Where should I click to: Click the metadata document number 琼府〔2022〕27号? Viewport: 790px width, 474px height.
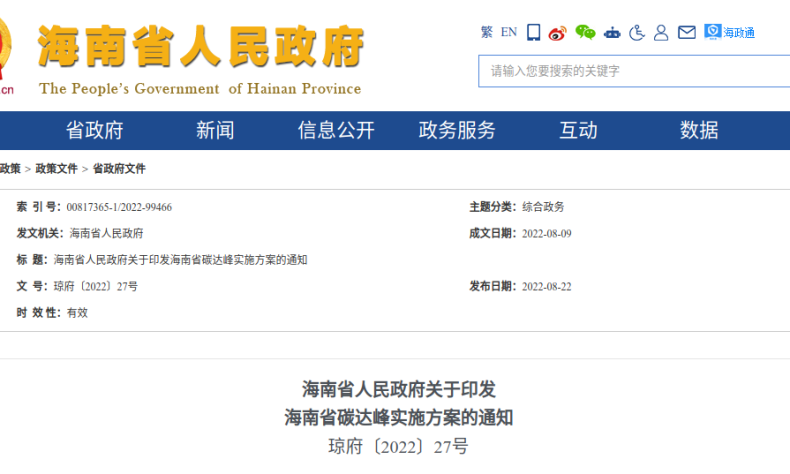pos(96,287)
